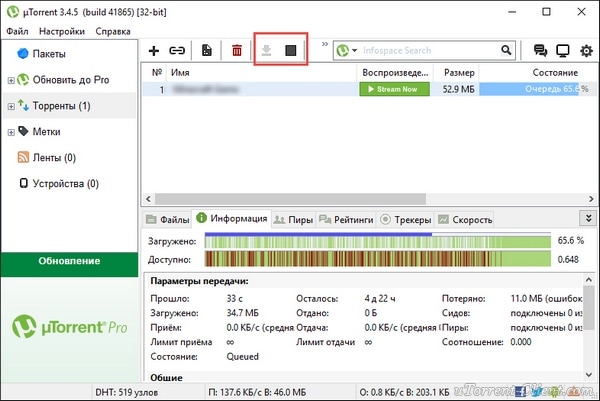Viewport: 600px width, 401px height.
Task: Click the 52.9 МБ size cell
Action: click(458, 89)
